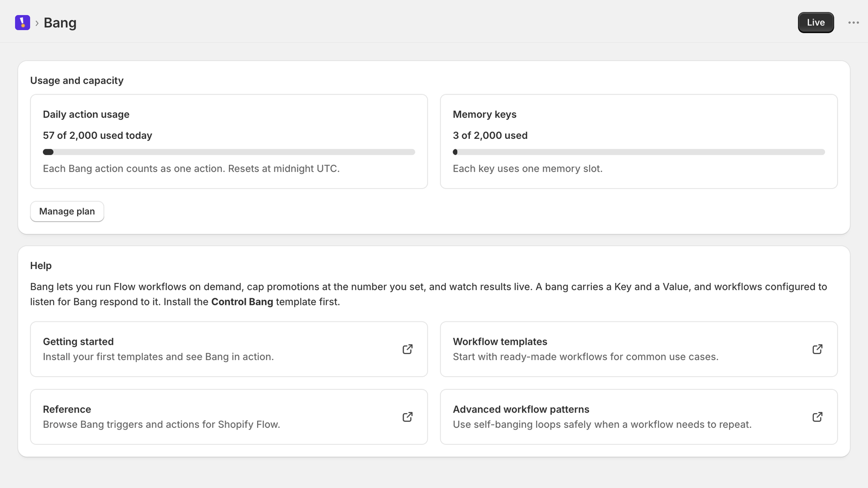Image resolution: width=868 pixels, height=488 pixels.
Task: Click the bold Control Bang template text
Action: point(242,302)
